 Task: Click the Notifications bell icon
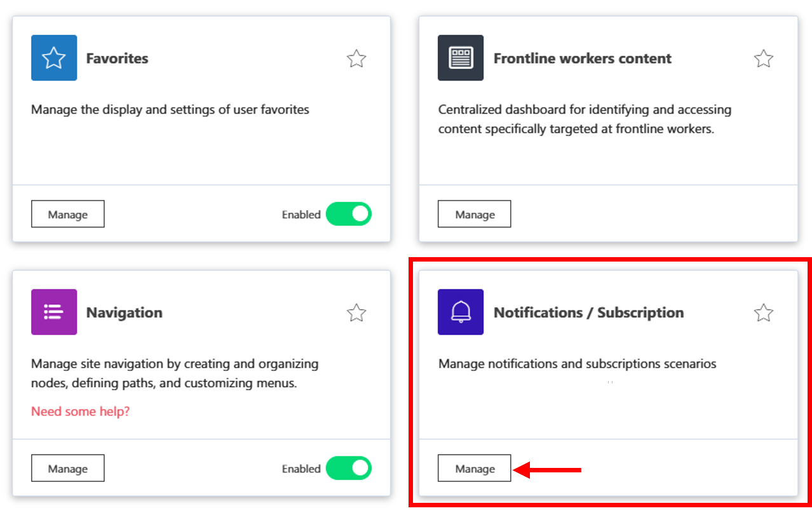pos(461,312)
